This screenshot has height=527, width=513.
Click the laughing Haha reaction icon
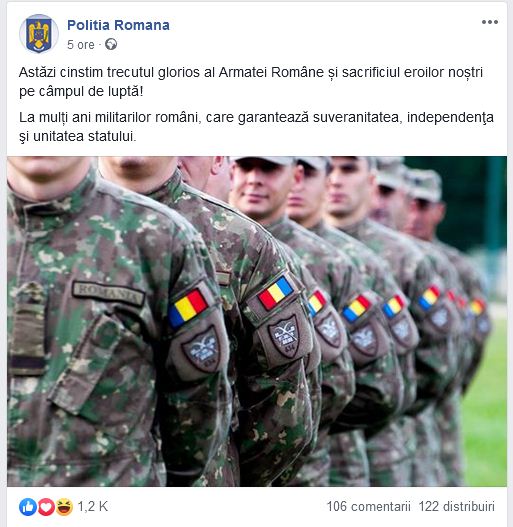(x=64, y=507)
